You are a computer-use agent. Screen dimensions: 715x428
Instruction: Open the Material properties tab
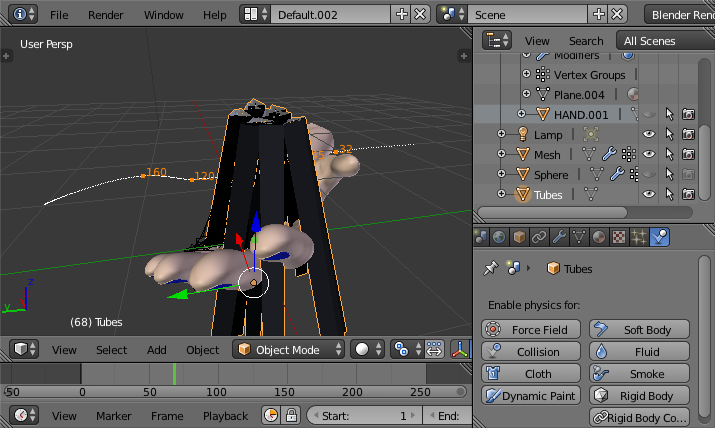(599, 237)
